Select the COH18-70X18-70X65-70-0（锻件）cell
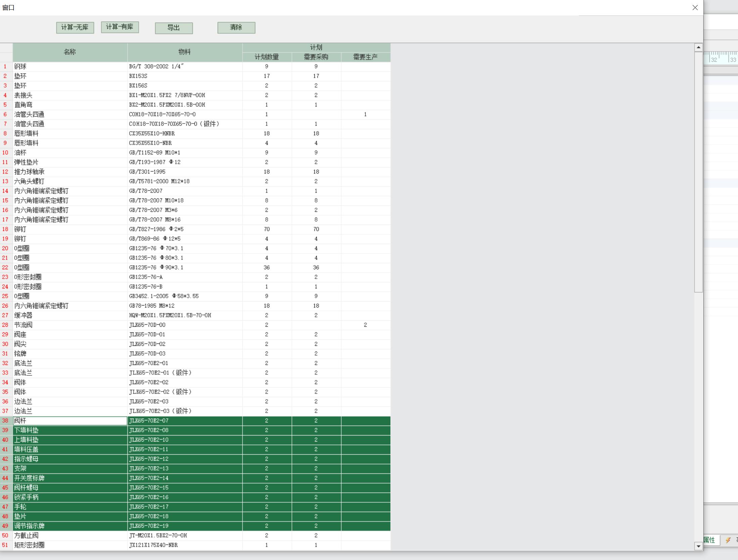 [185, 124]
